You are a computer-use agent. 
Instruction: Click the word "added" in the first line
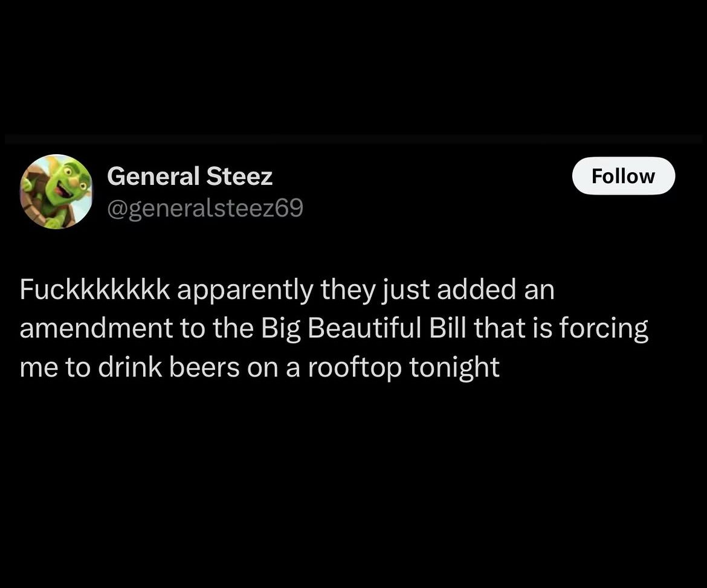click(477, 289)
